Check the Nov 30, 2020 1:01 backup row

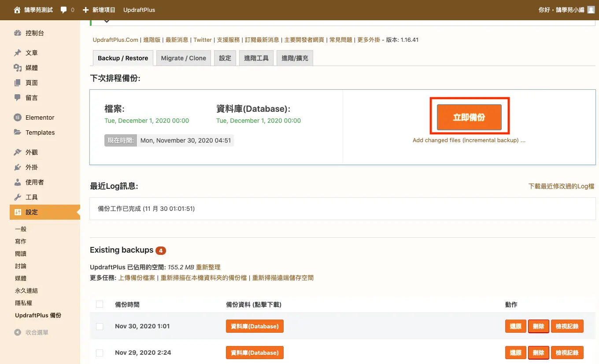(100, 326)
